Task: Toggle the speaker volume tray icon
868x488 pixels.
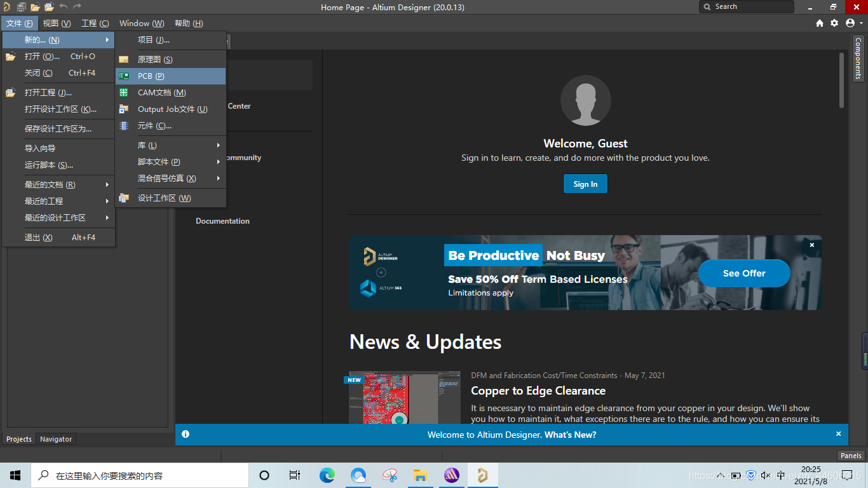Action: [765, 475]
